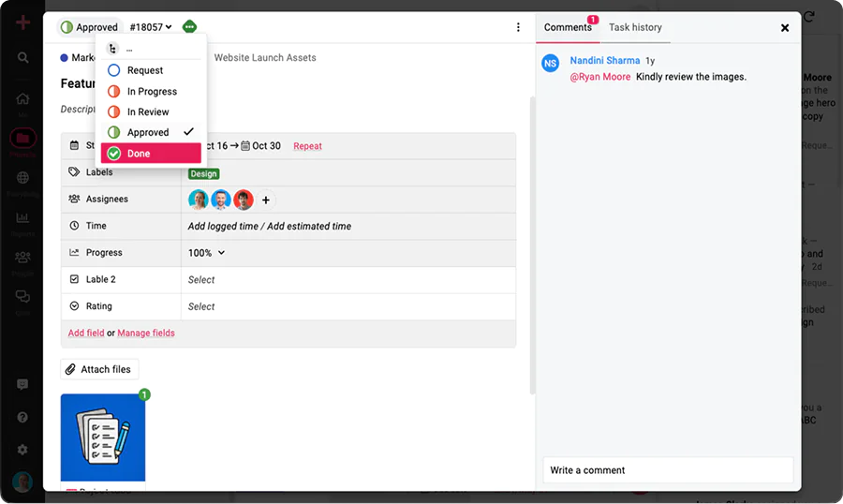
Task: Open the three-dot more options menu
Action: pyautogui.click(x=518, y=27)
